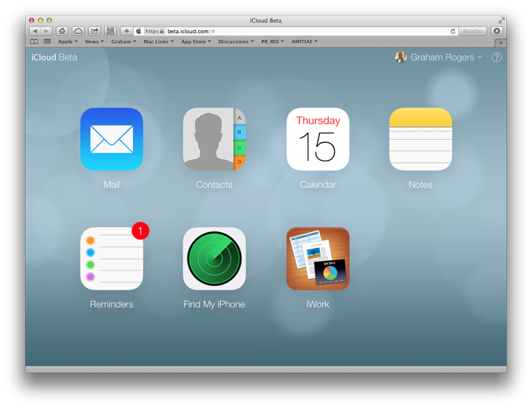The image size is (532, 408).
Task: Show the Reading List book icon
Action: [34, 41]
